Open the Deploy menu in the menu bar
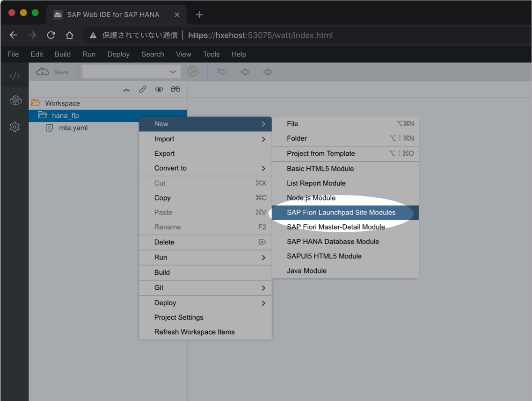The height and width of the screenshot is (401, 532). click(118, 54)
